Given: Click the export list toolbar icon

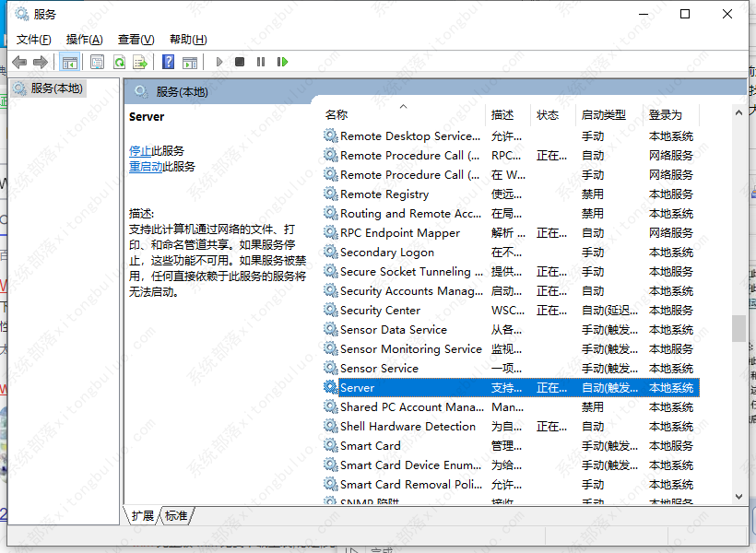Looking at the screenshot, I should point(141,62).
